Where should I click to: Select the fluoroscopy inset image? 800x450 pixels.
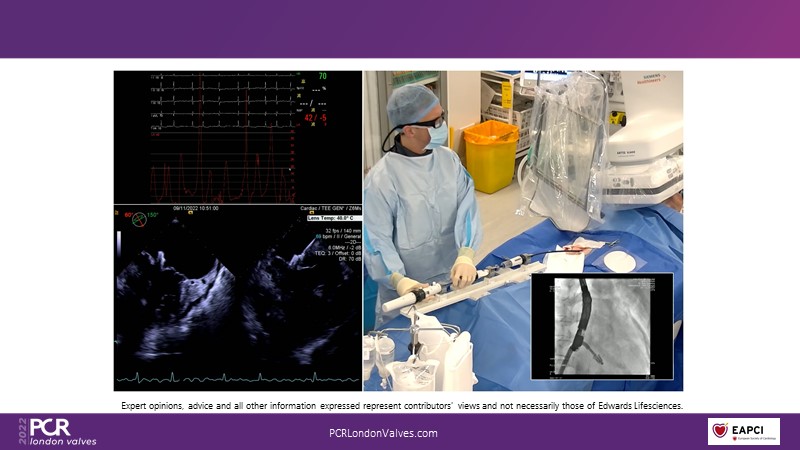(601, 326)
